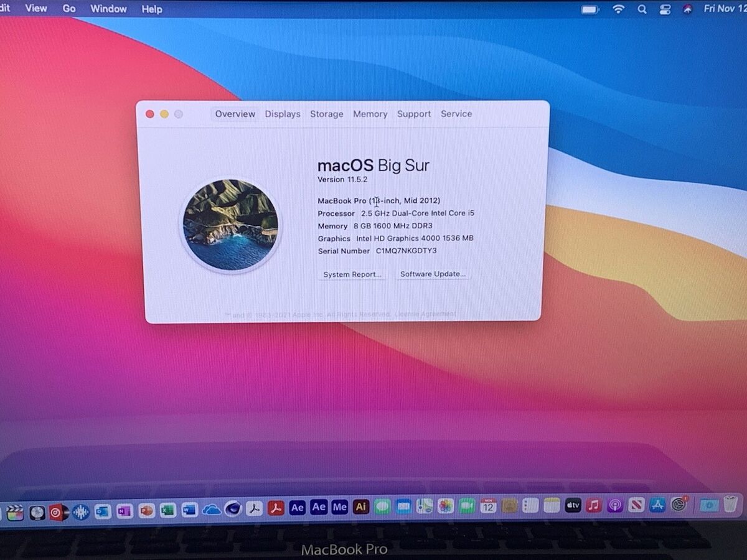Viewport: 747px width, 560px height.
Task: Click the System Report button
Action: tap(352, 274)
